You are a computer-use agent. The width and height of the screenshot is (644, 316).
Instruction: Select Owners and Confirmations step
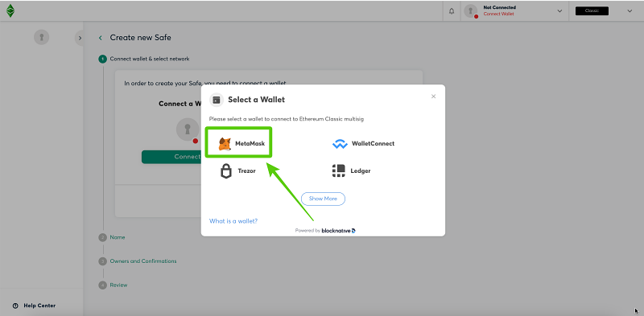(x=143, y=261)
